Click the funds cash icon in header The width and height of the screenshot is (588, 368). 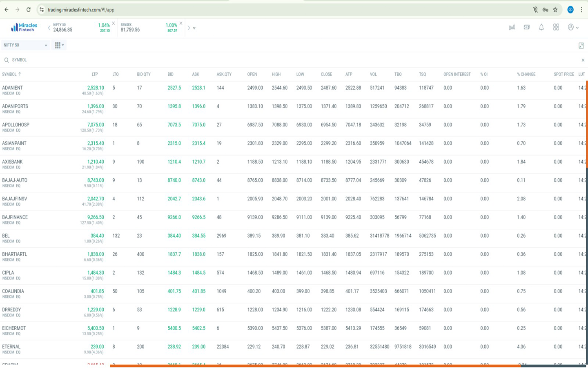coord(527,27)
